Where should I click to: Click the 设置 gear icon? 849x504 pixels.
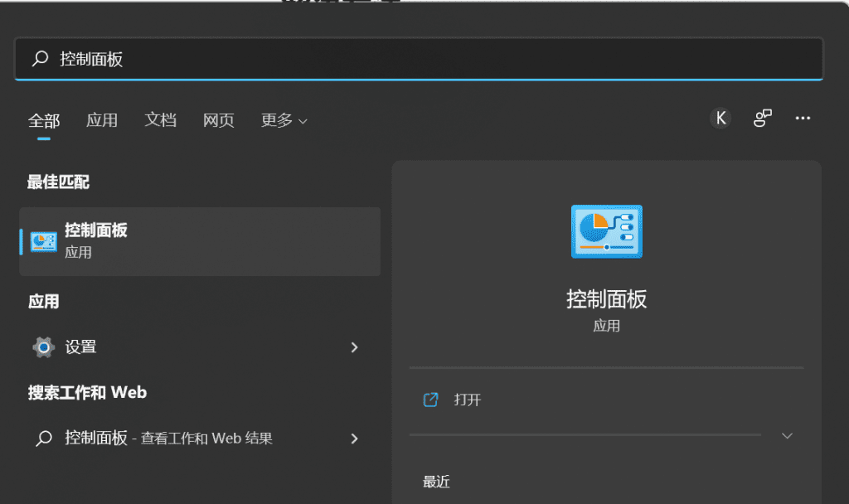point(44,347)
